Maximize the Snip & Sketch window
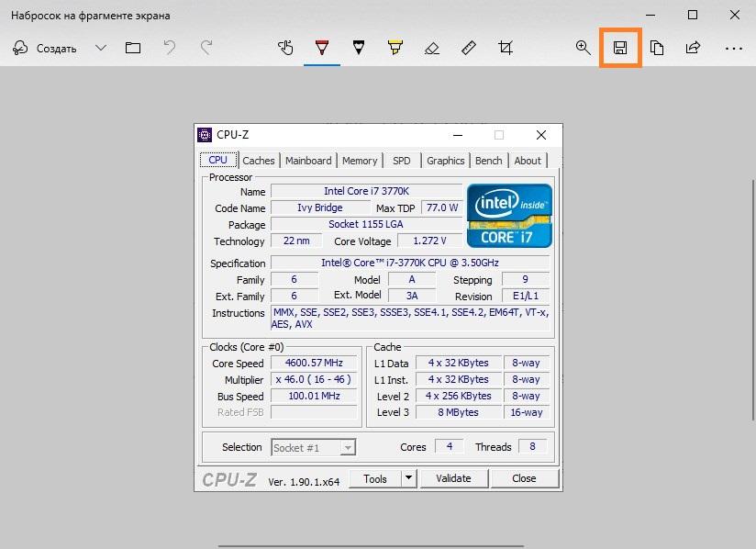 click(x=693, y=15)
